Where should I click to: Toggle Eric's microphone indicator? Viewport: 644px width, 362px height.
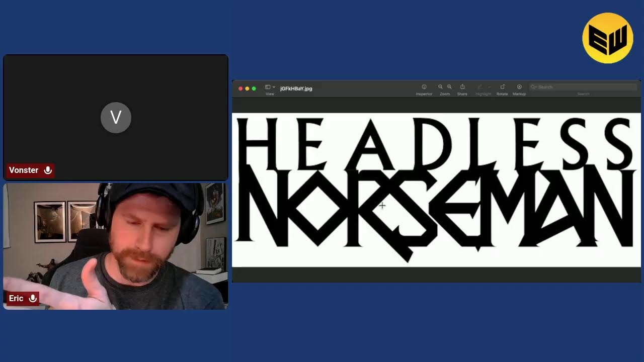point(33,299)
